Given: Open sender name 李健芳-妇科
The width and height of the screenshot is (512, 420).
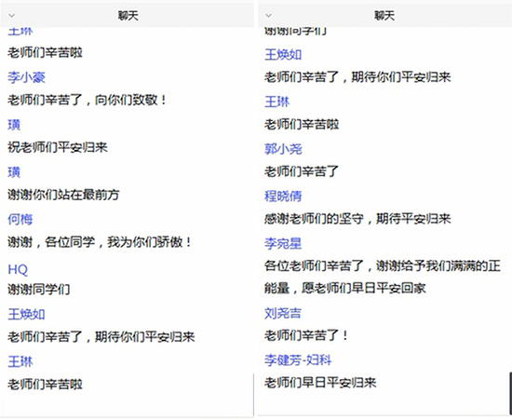Looking at the screenshot, I should (x=298, y=359).
